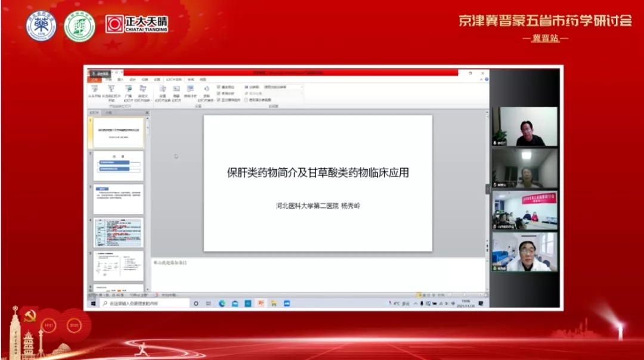
Task: Select the top participant video tile
Action: [x=525, y=127]
